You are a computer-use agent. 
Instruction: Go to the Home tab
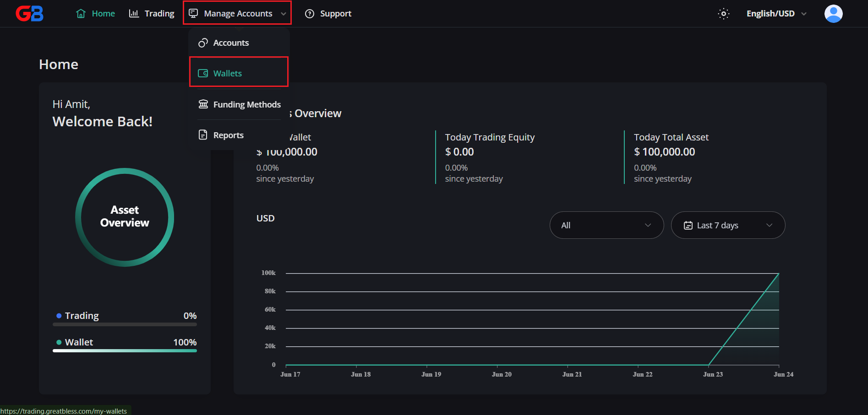(96, 14)
